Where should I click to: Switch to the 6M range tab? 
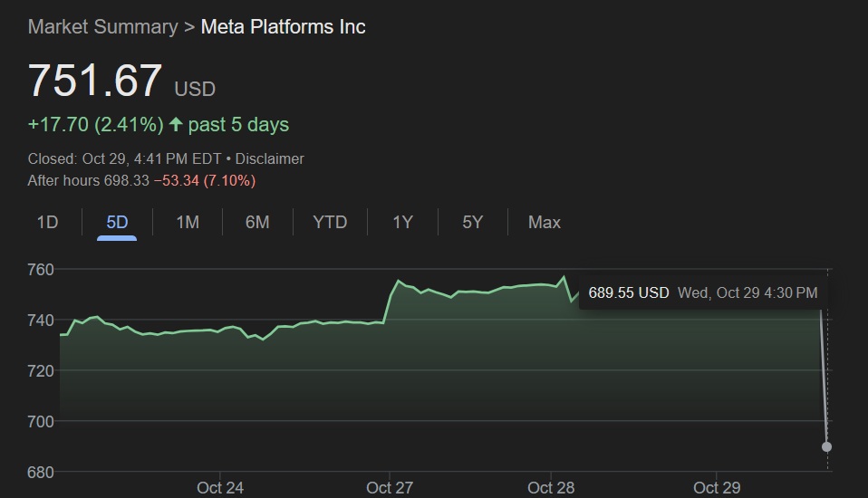(257, 222)
